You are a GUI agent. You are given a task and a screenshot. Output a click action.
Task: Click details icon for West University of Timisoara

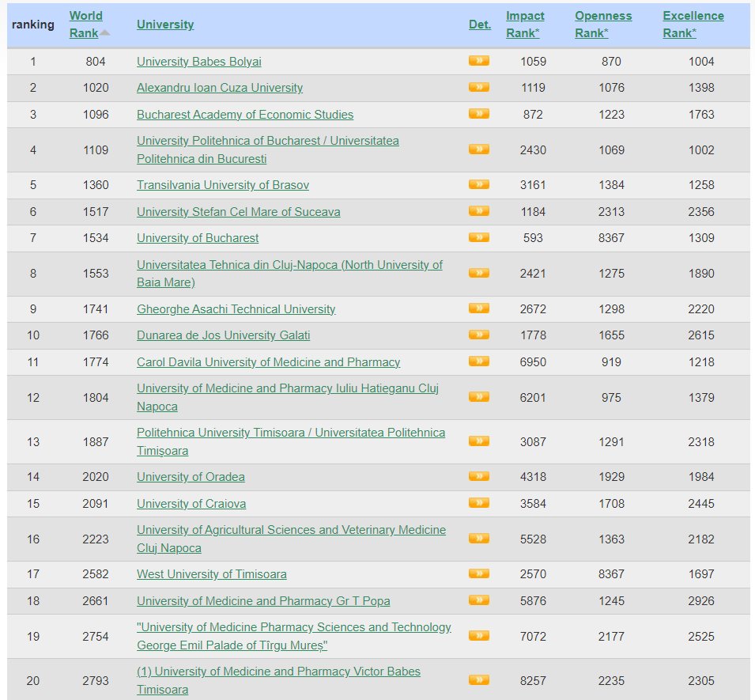[x=478, y=573]
